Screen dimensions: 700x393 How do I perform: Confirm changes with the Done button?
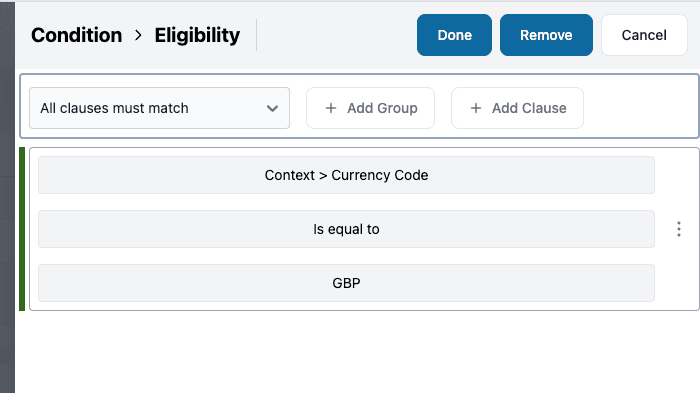coord(454,35)
